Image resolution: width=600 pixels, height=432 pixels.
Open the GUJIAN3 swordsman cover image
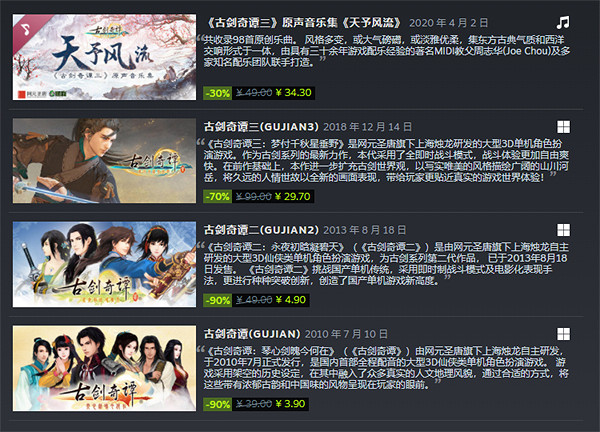104,161
